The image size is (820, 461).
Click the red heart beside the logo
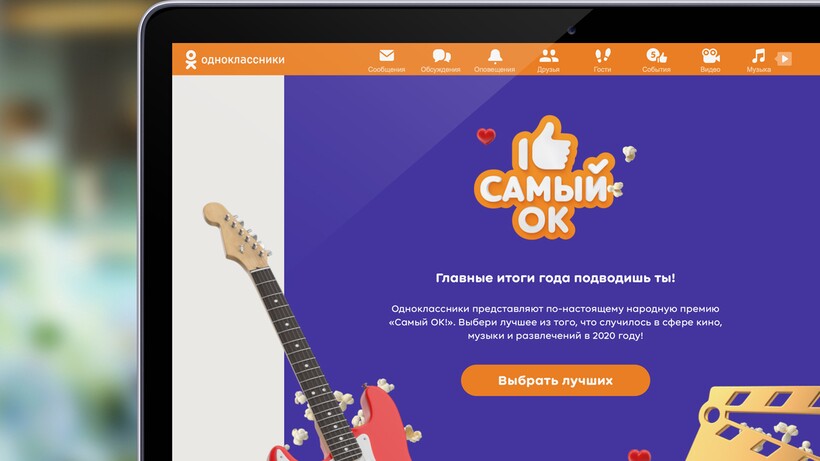point(486,136)
